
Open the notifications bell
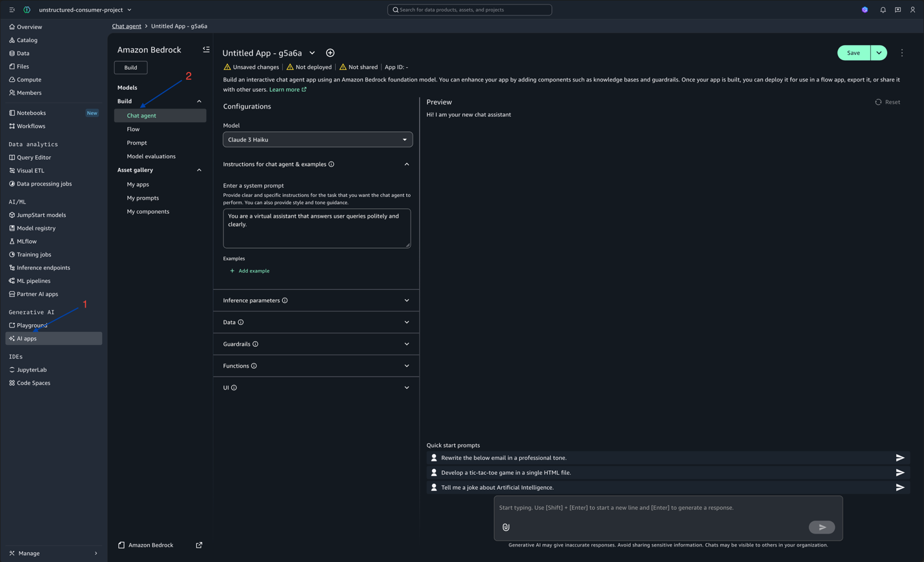(883, 10)
